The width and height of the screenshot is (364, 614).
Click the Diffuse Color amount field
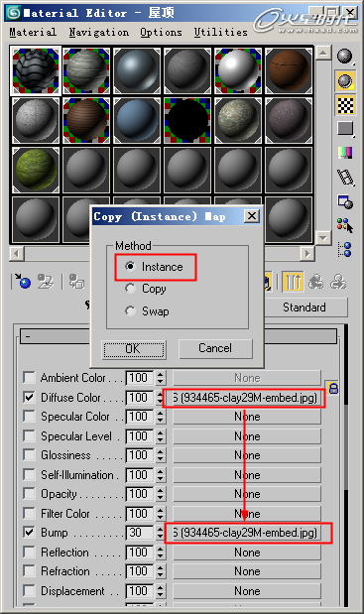pos(139,398)
